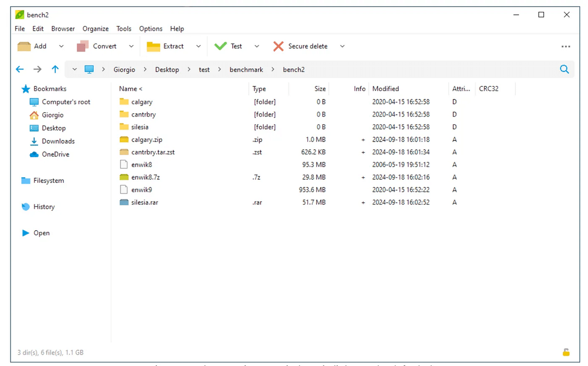Click the PeaZip app icon in title bar
Viewport: 588px width, 366px height.
tap(20, 15)
